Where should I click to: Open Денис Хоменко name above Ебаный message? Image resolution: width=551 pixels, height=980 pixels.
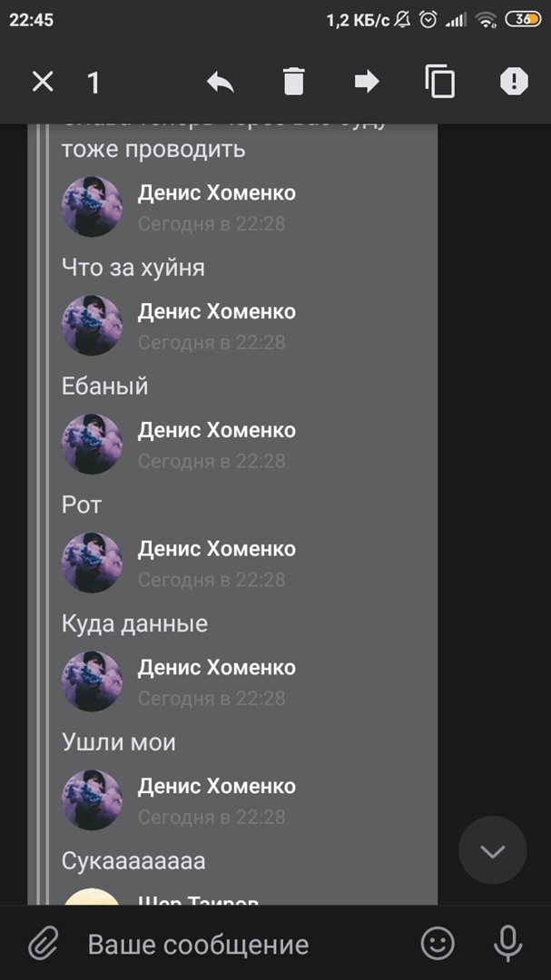[x=216, y=311]
